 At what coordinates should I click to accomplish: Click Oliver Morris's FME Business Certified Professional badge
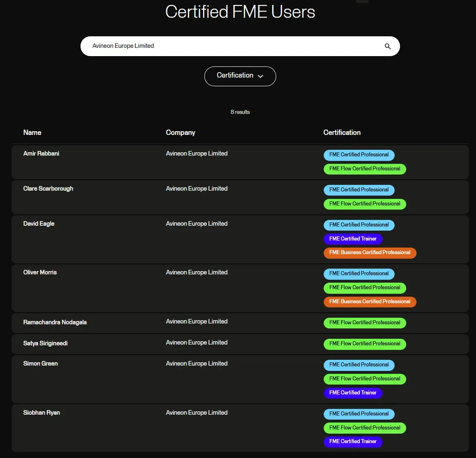pyautogui.click(x=369, y=302)
